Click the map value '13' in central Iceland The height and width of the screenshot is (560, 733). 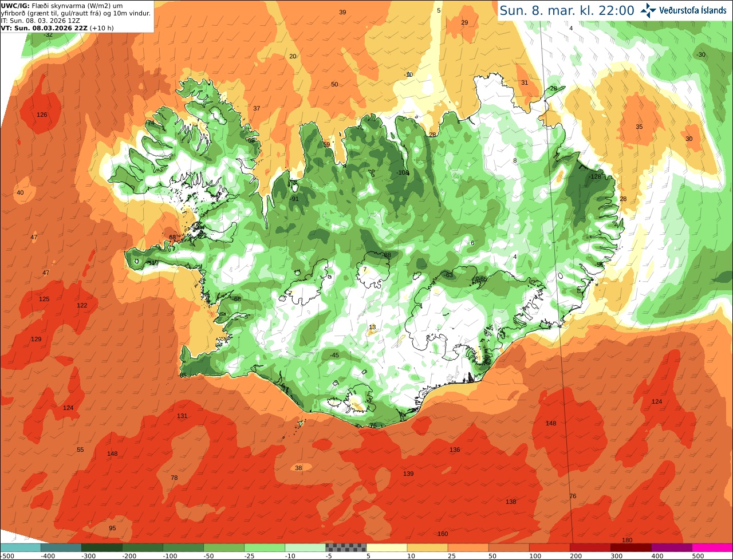click(372, 327)
